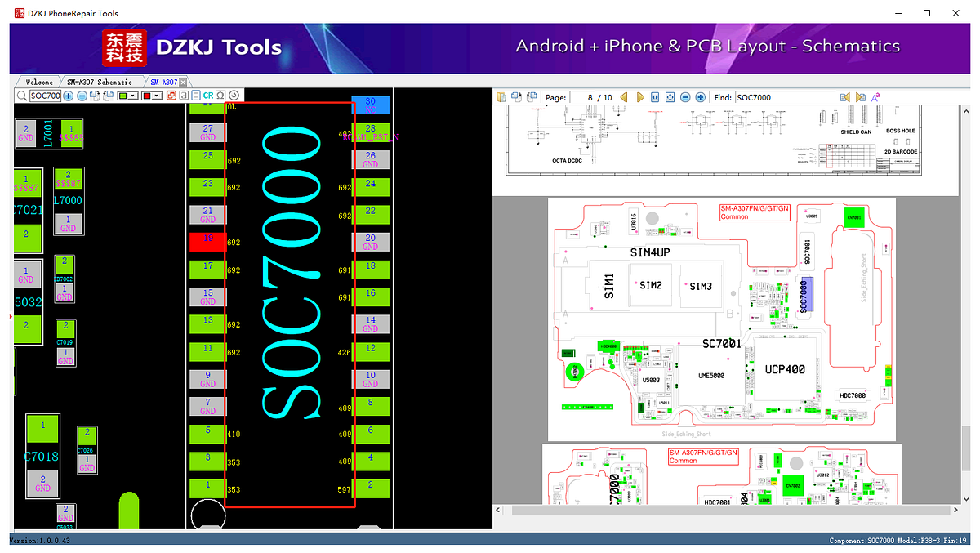This screenshot has height=553, width=980.
Task: Toggle the blue list layout icon
Action: [x=196, y=95]
